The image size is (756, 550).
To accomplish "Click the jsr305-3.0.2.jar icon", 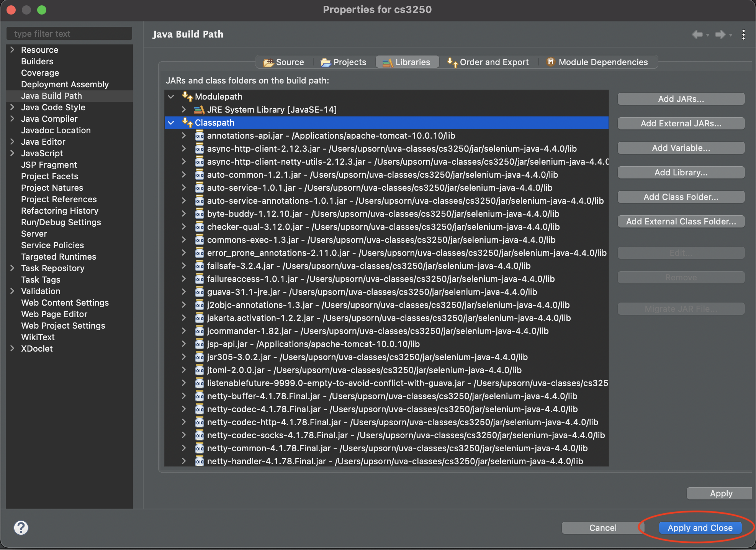I will click(199, 357).
